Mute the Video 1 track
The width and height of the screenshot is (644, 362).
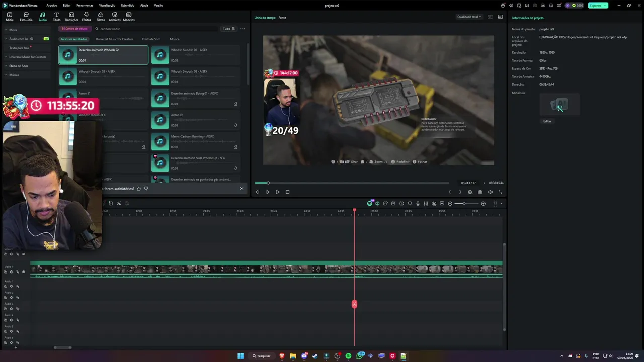[12, 271]
